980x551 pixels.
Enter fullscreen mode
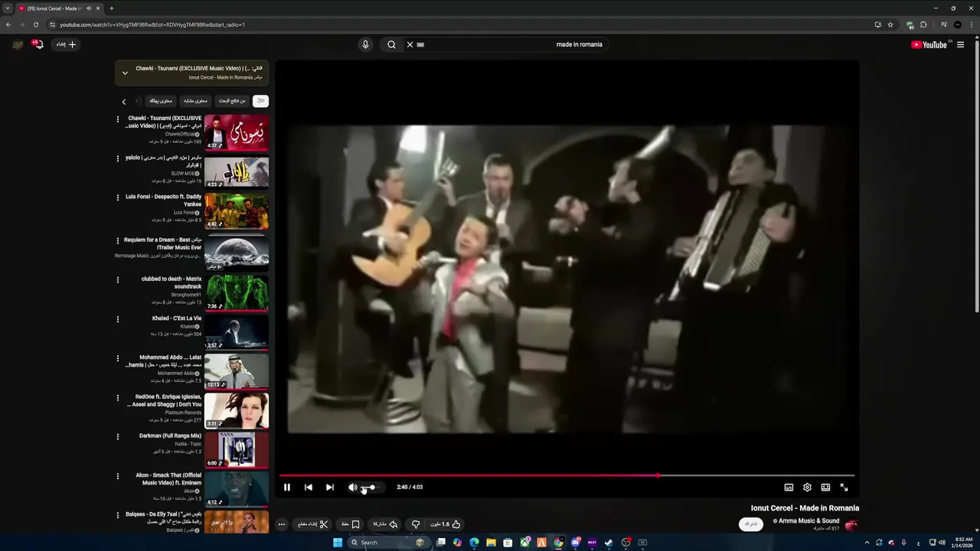(x=844, y=487)
